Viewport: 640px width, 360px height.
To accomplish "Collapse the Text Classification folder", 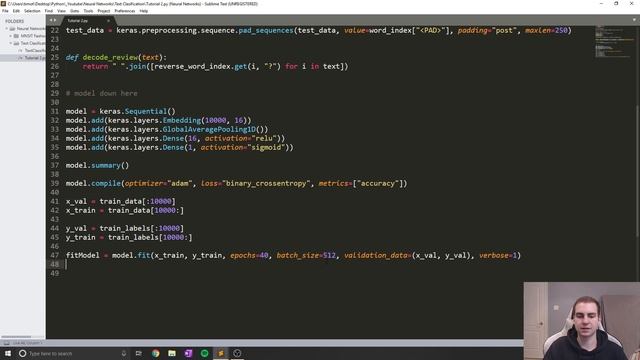I will click(x=11, y=43).
